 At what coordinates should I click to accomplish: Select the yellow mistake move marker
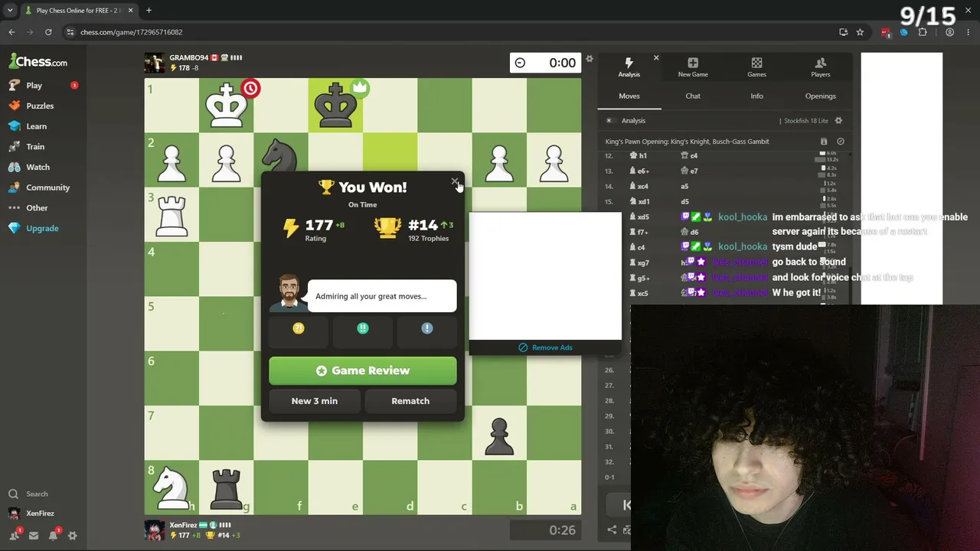(299, 328)
